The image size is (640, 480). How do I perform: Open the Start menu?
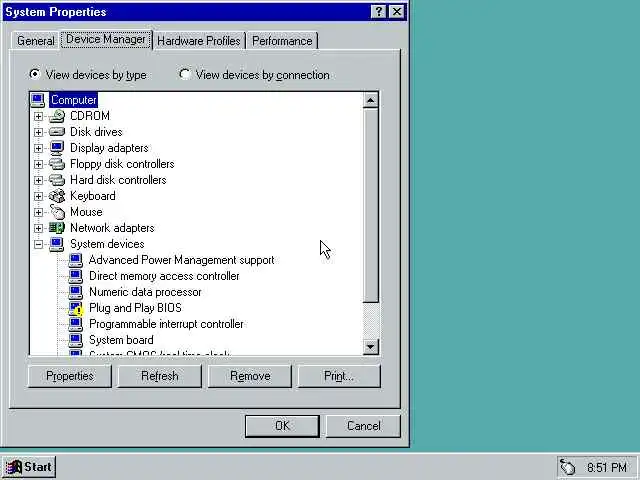(x=29, y=467)
